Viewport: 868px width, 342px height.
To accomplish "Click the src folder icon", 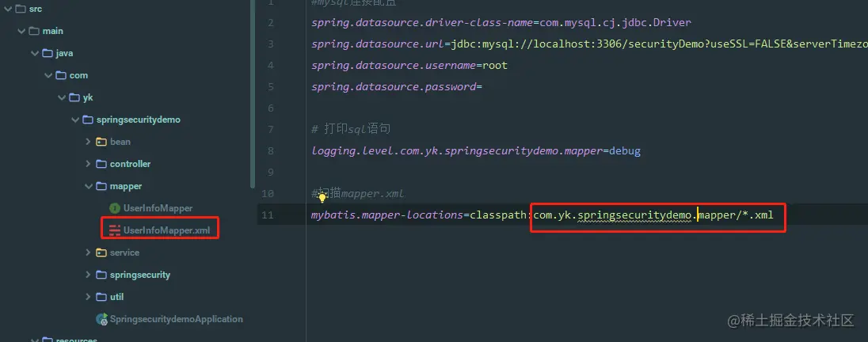I will click(x=21, y=9).
